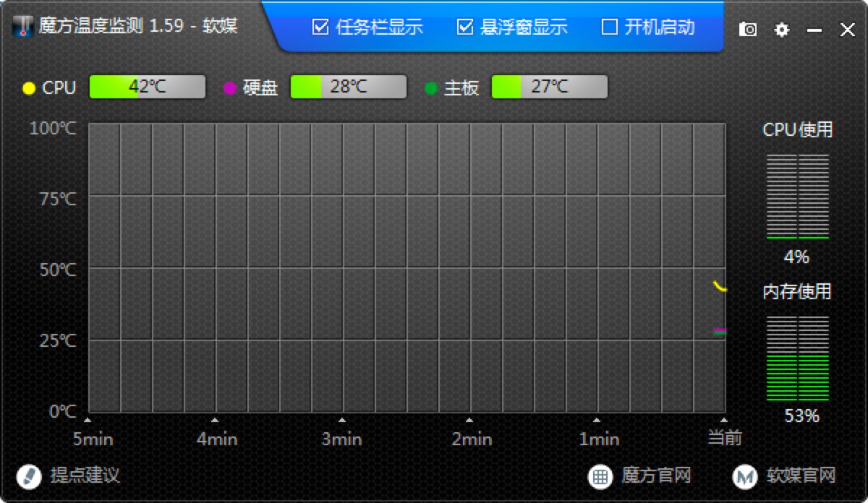
Task: Click the 提点建议 feedback icon
Action: pyautogui.click(x=29, y=476)
